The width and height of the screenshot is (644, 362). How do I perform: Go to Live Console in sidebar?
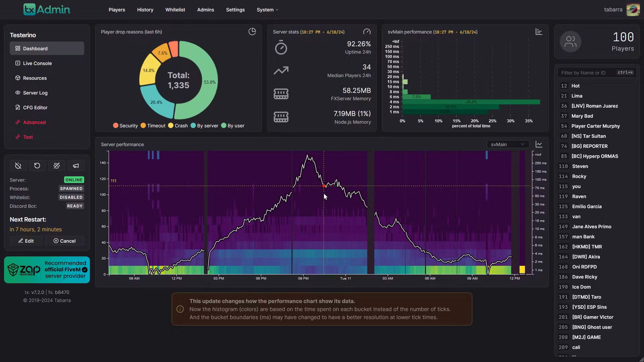[37, 63]
